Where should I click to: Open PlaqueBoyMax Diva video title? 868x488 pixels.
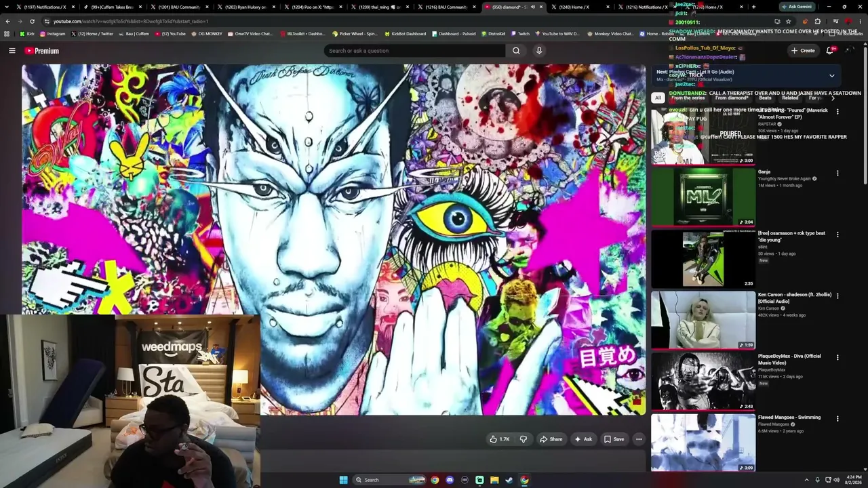pos(789,359)
